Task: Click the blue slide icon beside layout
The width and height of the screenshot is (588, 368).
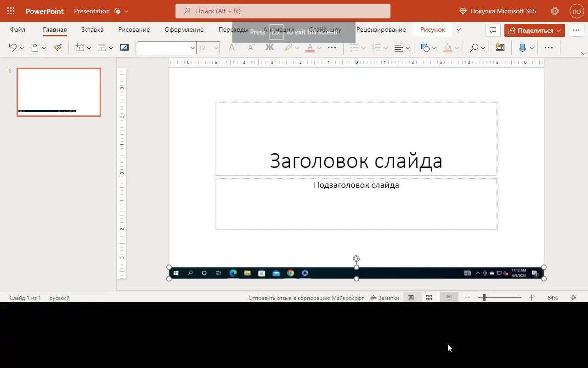Action: [124, 47]
